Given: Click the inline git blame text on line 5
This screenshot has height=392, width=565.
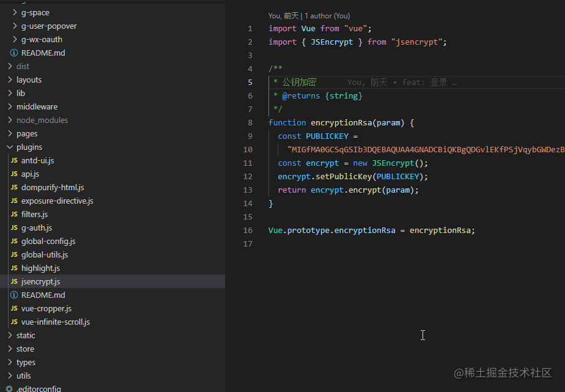Looking at the screenshot, I should click(402, 83).
